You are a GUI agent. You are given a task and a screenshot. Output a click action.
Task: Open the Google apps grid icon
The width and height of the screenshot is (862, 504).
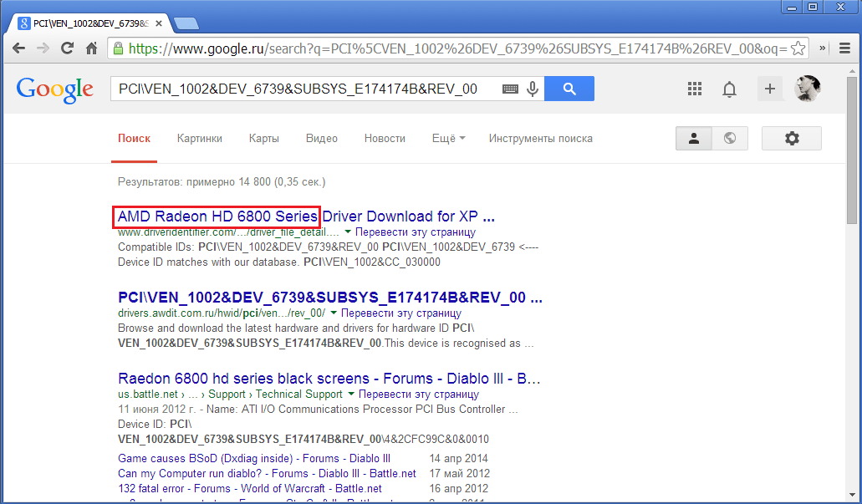coord(694,89)
